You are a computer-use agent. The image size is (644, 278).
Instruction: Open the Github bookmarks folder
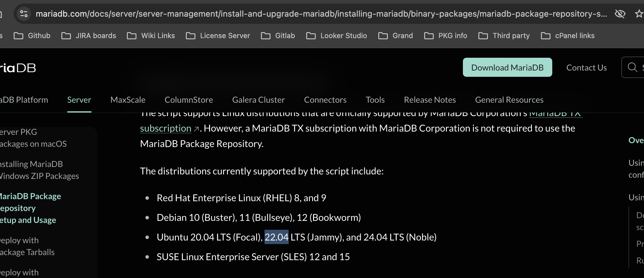pos(32,36)
